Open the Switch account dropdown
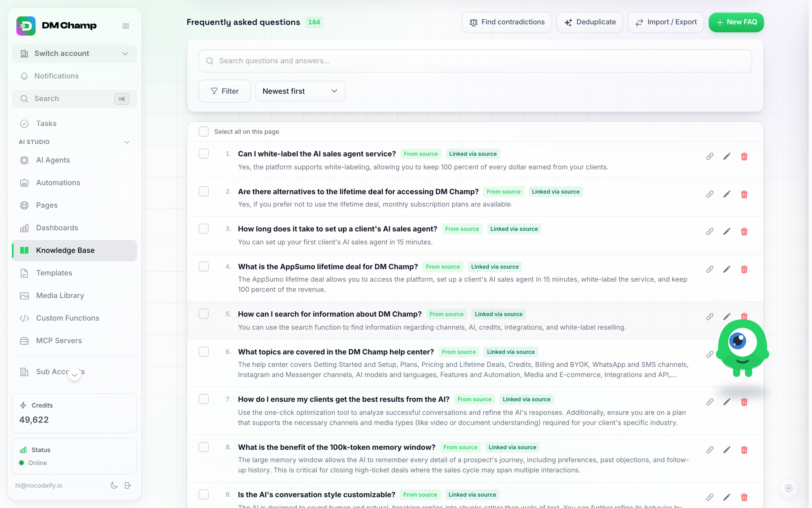This screenshot has height=508, width=812. point(74,54)
